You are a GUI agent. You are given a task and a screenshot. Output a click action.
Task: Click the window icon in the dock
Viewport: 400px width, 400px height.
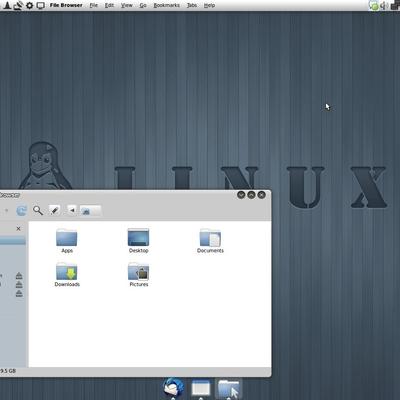pos(201,388)
